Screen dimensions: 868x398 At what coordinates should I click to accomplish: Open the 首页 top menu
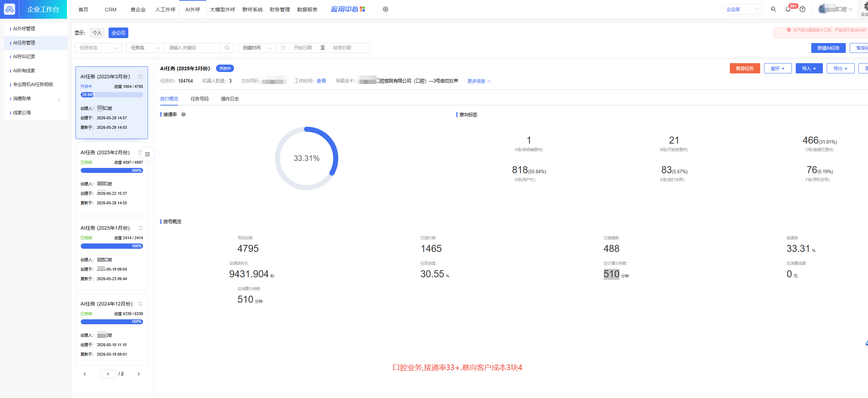(84, 10)
